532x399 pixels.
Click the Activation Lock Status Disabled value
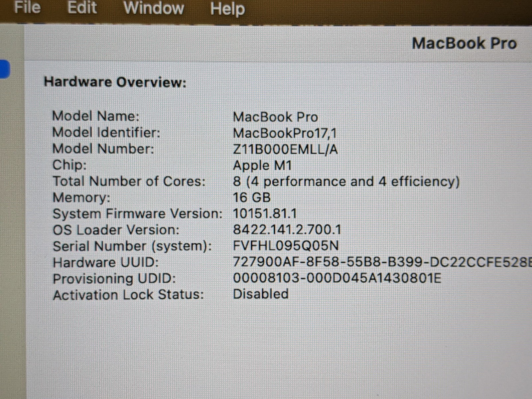pyautogui.click(x=261, y=294)
